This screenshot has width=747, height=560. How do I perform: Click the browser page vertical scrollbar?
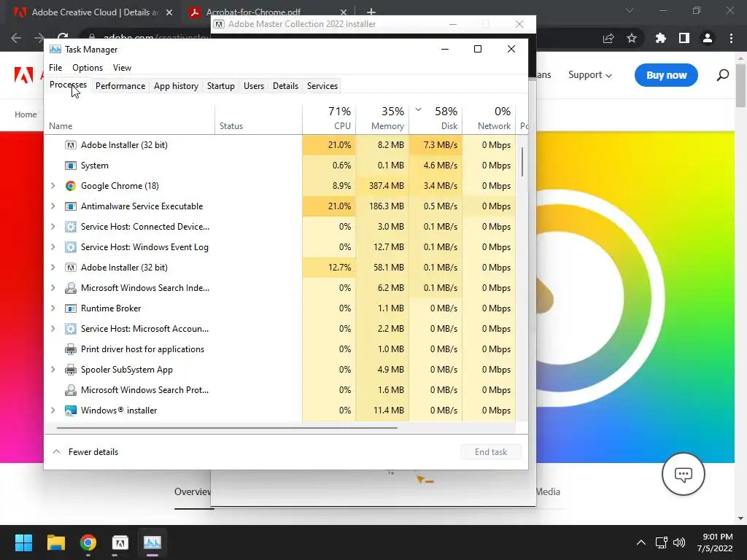click(741, 86)
